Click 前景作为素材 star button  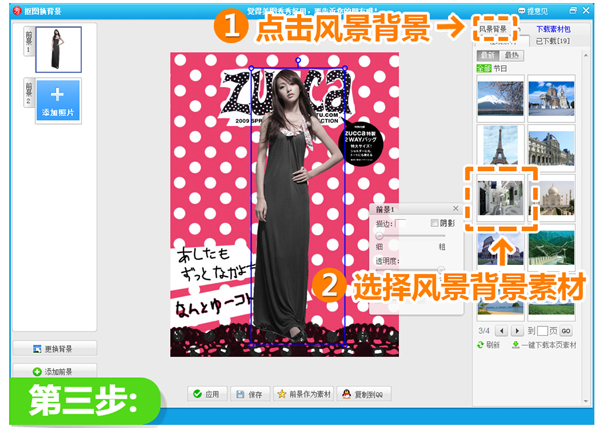point(304,394)
